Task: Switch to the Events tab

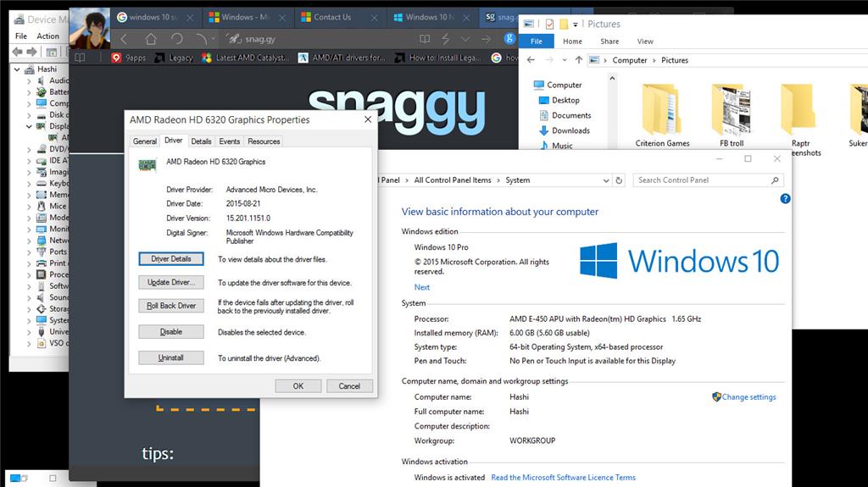Action: [229, 141]
